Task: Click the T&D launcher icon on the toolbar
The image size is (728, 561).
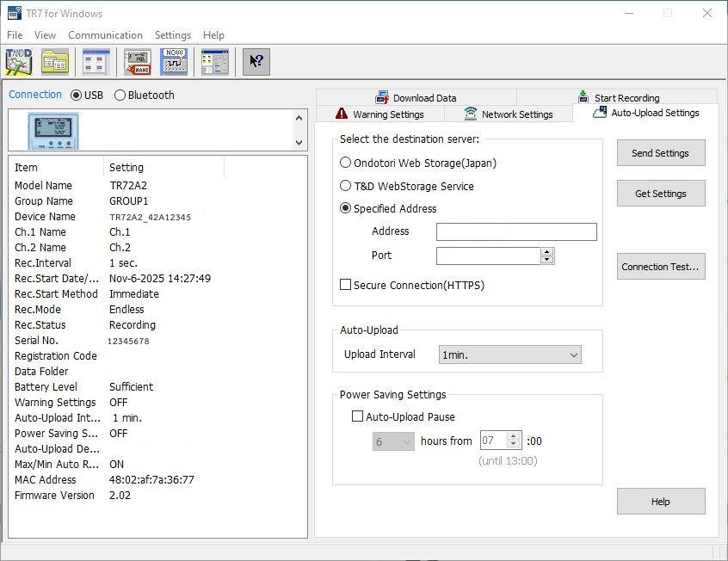Action: [17, 61]
